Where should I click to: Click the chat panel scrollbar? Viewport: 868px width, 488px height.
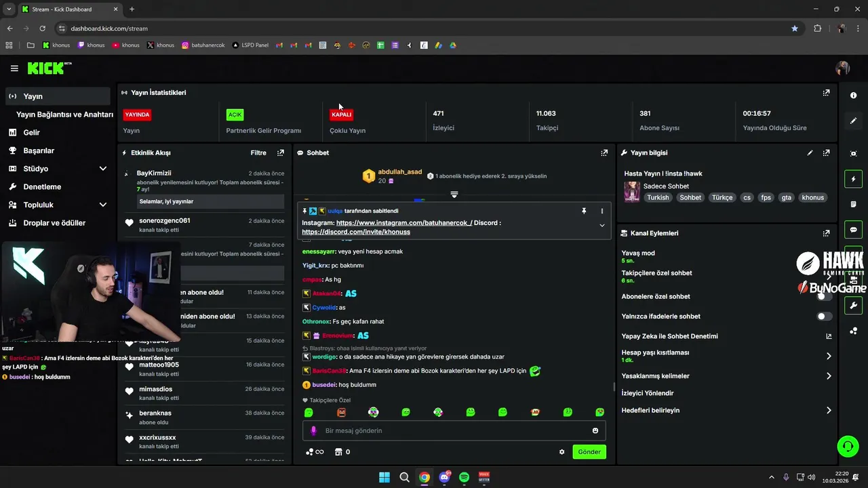(614, 387)
